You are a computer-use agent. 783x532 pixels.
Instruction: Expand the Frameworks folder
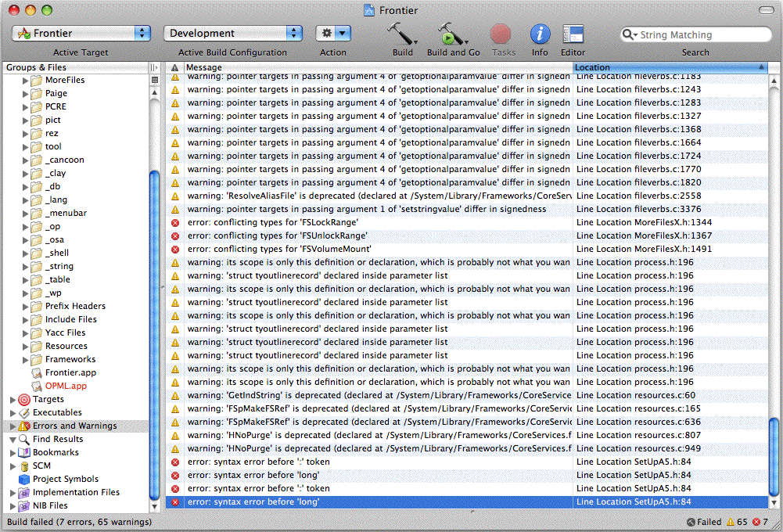[25, 359]
